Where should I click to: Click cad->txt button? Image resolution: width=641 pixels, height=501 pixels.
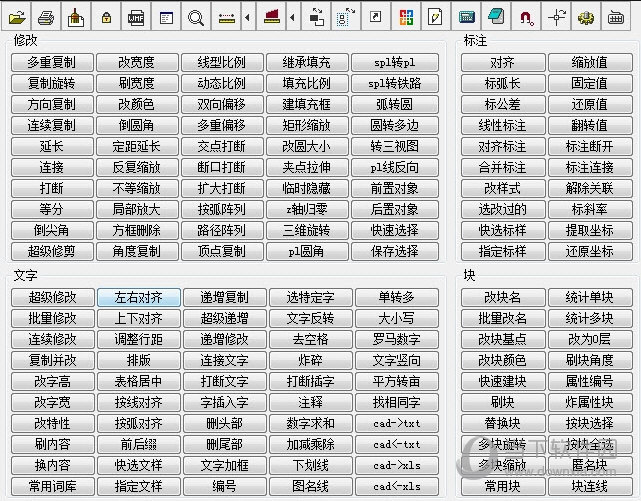click(x=397, y=423)
